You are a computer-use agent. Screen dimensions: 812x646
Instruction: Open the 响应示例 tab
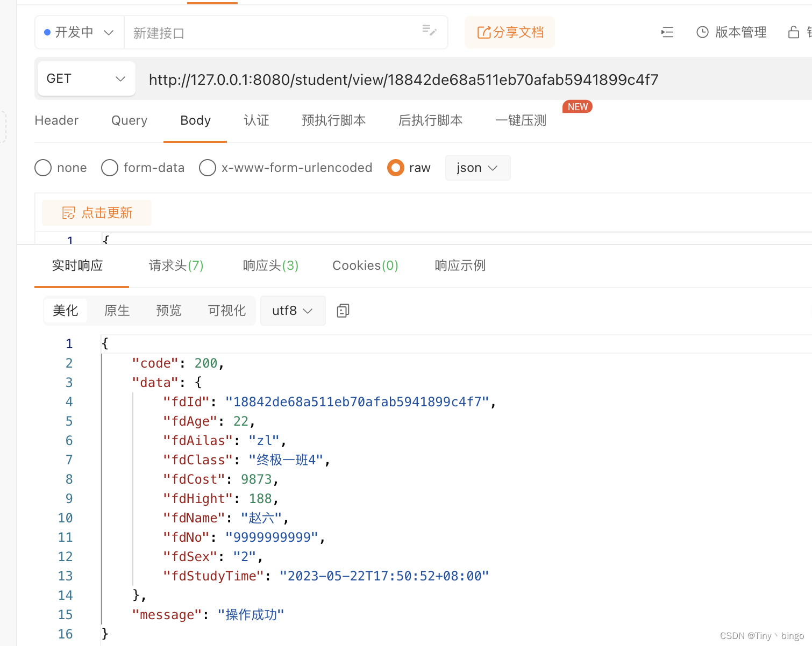460,265
